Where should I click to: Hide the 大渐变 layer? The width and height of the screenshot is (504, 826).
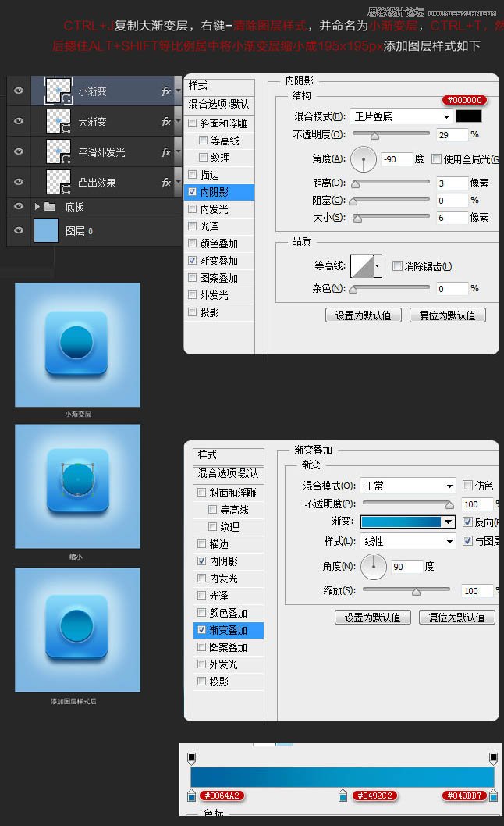pos(19,121)
